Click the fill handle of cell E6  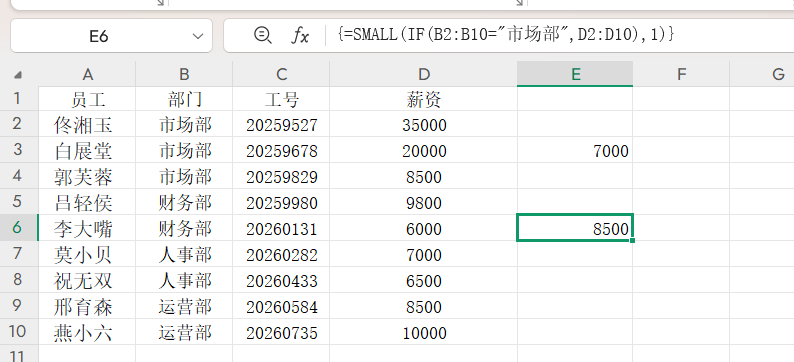point(632,240)
